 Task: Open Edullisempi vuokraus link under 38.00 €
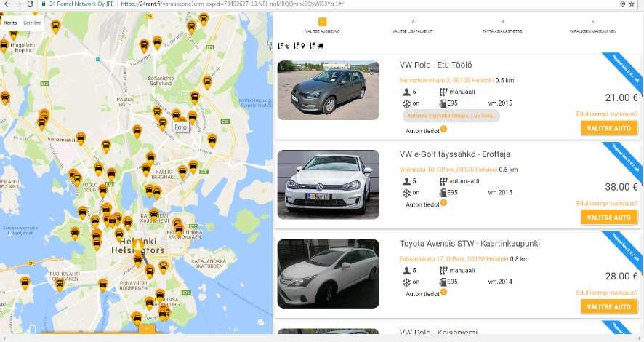click(607, 204)
